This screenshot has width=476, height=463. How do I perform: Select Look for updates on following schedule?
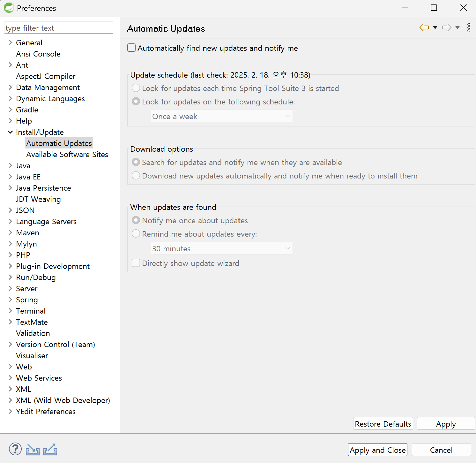tap(136, 101)
